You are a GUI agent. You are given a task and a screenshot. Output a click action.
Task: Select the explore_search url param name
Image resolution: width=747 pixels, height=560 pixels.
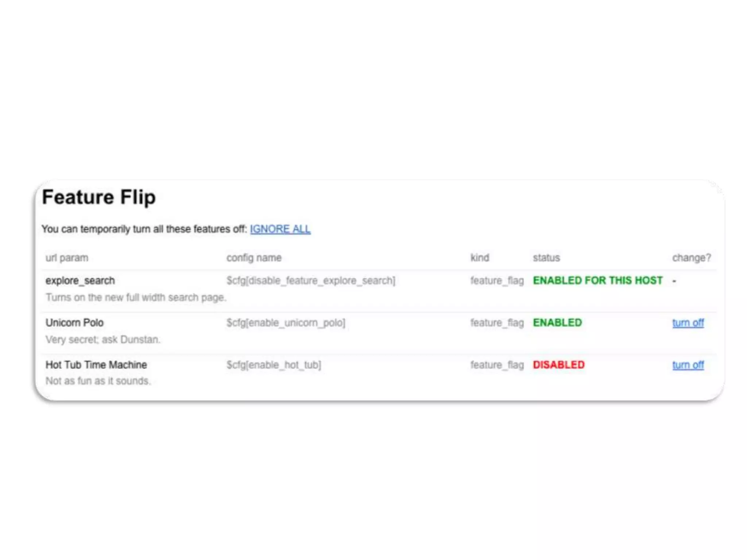80,280
